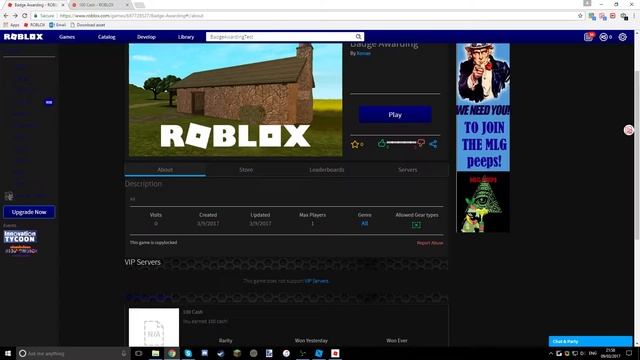Open the game creator's profile link
640x360 pixels.
364,53
